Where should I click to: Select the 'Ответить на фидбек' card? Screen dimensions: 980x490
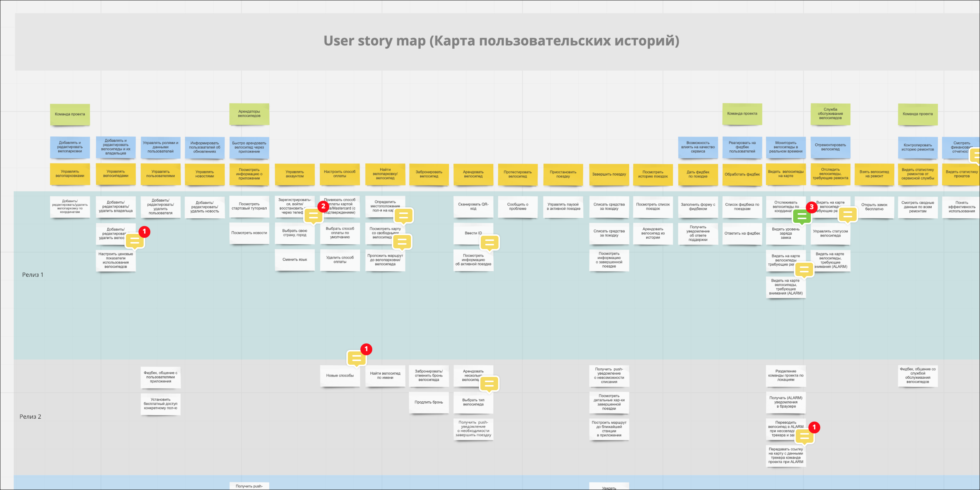point(742,233)
